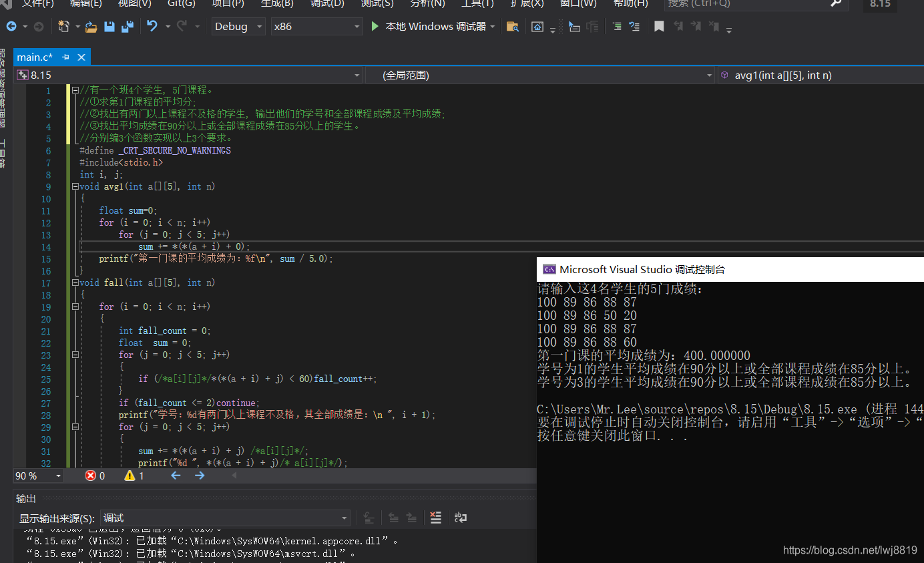Collapse the for loop at line 23

click(75, 355)
